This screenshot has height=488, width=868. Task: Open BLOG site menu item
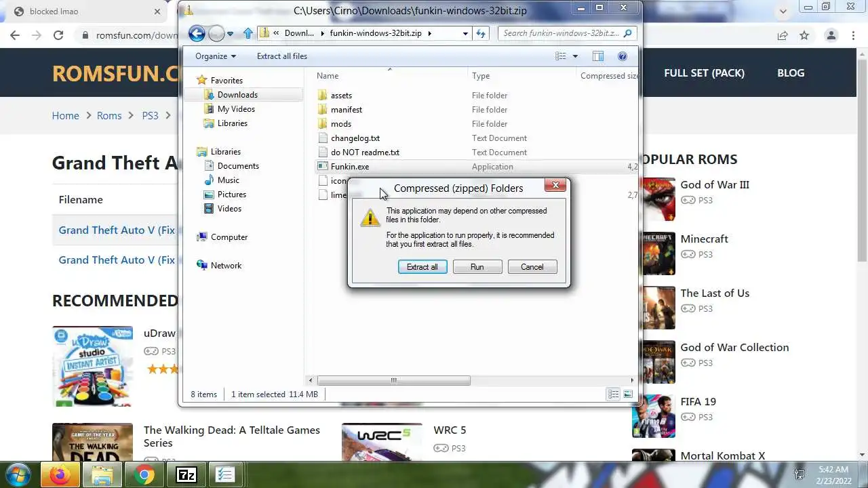pyautogui.click(x=791, y=73)
